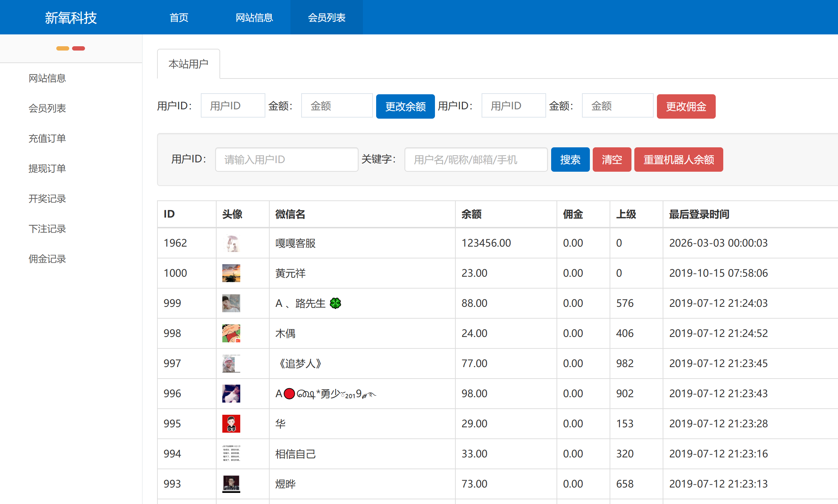
Task: Open 会员列表 in top navigation
Action: click(326, 17)
